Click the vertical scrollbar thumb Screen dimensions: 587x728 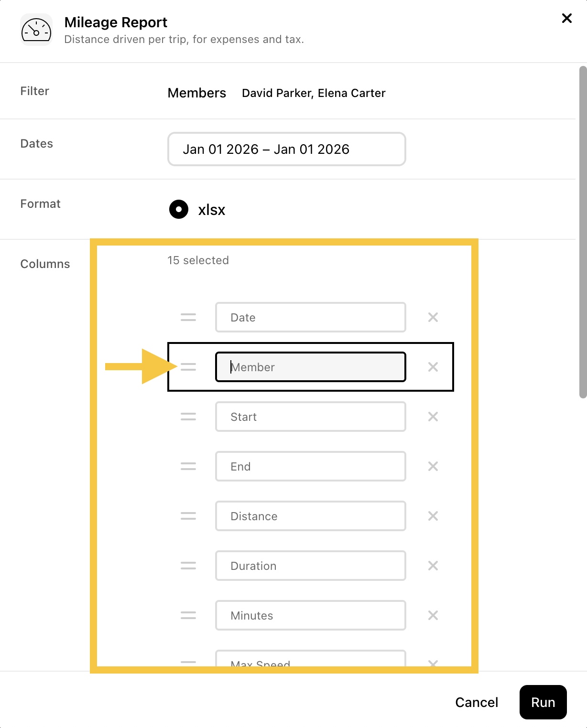tap(583, 232)
